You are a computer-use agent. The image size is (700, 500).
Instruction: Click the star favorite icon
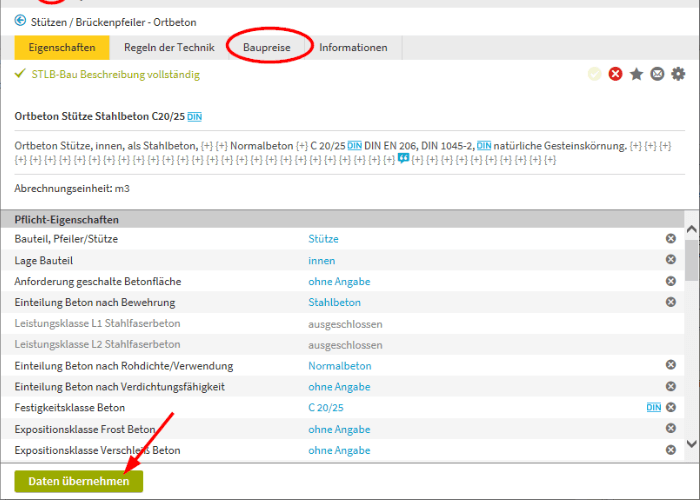pos(636,74)
